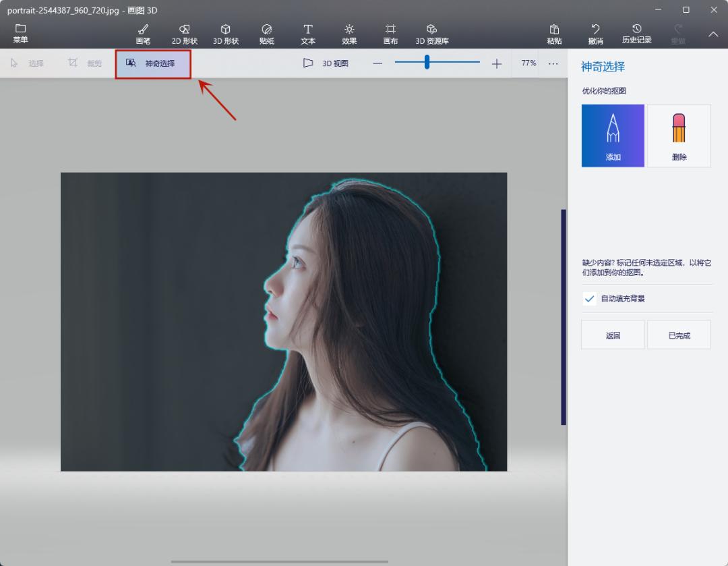Open the three-dots more options menu
The height and width of the screenshot is (566, 728).
tap(553, 63)
